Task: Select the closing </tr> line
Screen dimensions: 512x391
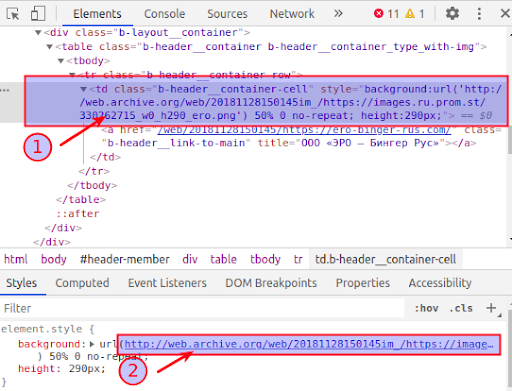Action: click(94, 171)
